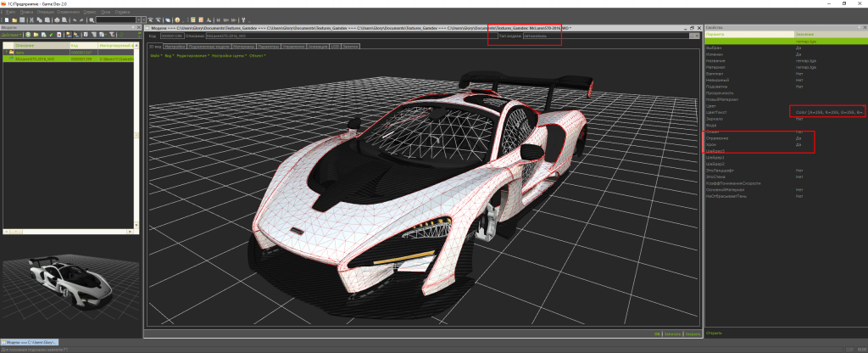Screen dimensions: 868x353
Task: Click the M+ memory icon
Action: click(x=225, y=20)
